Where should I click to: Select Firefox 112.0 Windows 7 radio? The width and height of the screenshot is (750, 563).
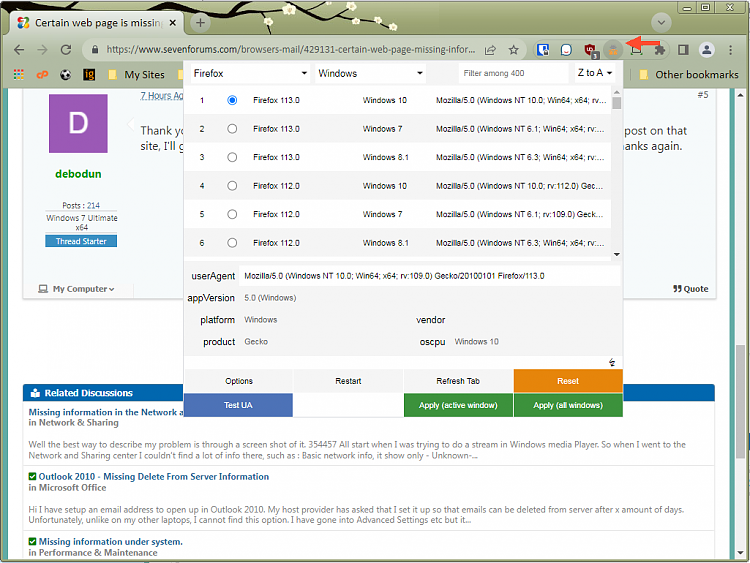click(x=232, y=214)
